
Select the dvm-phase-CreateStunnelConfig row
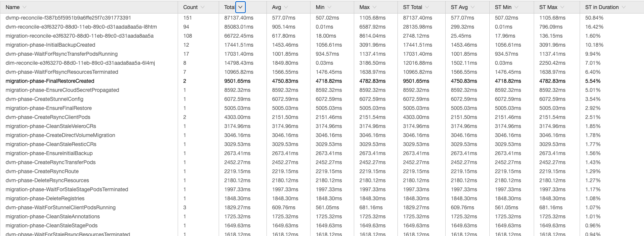[x=44, y=99]
